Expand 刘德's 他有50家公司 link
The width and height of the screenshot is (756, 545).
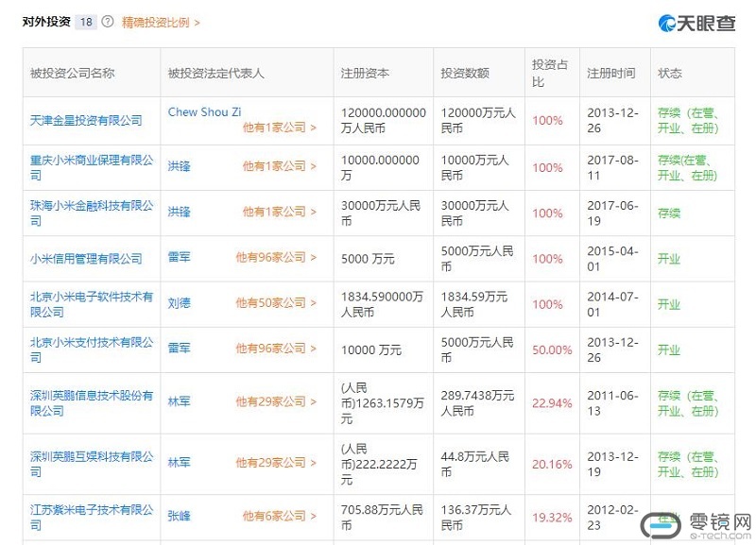(x=276, y=303)
